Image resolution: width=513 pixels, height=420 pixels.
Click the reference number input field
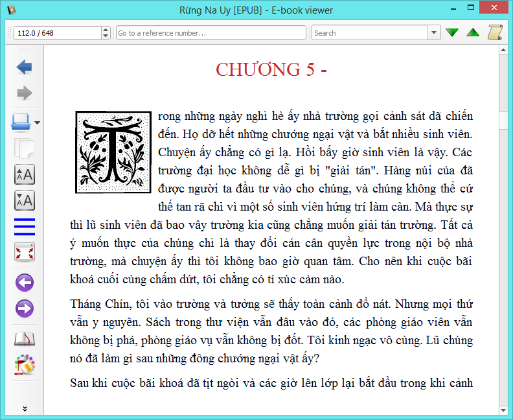(211, 33)
